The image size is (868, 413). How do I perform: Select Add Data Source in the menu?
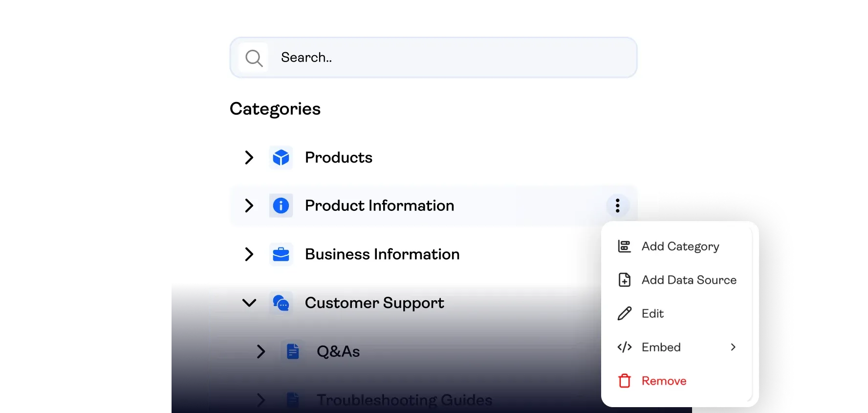pyautogui.click(x=689, y=280)
